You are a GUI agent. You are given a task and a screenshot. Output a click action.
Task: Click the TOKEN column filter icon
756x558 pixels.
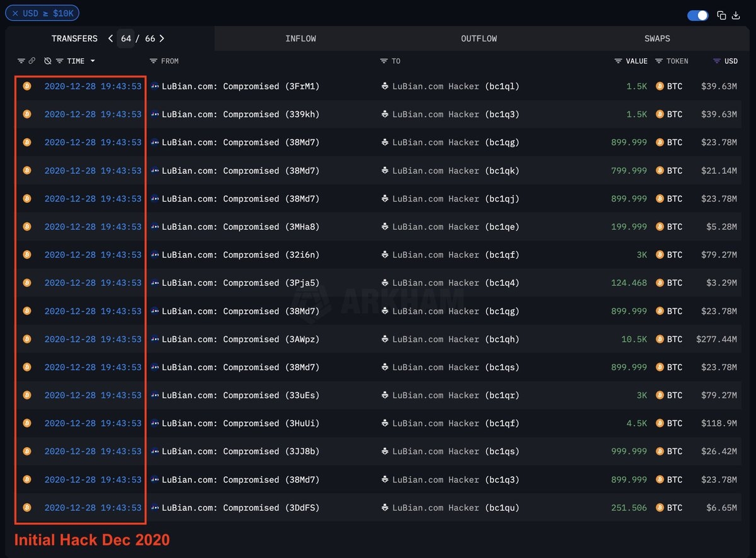click(659, 61)
